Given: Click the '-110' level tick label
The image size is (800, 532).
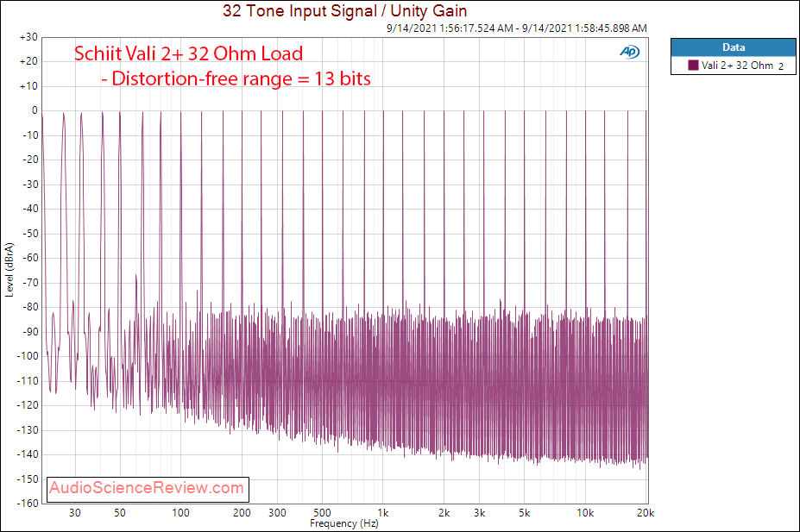Looking at the screenshot, I should (x=28, y=380).
